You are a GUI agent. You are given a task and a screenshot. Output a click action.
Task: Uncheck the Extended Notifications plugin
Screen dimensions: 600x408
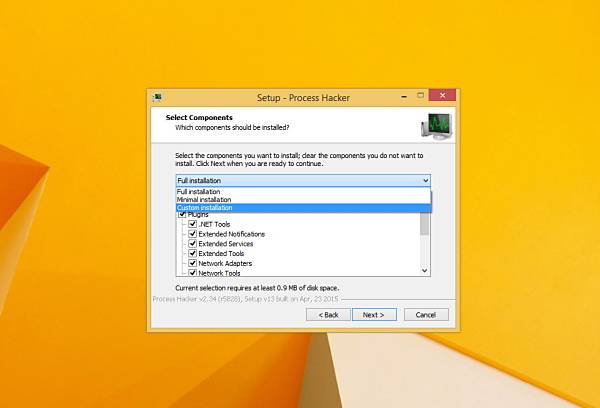click(192, 234)
